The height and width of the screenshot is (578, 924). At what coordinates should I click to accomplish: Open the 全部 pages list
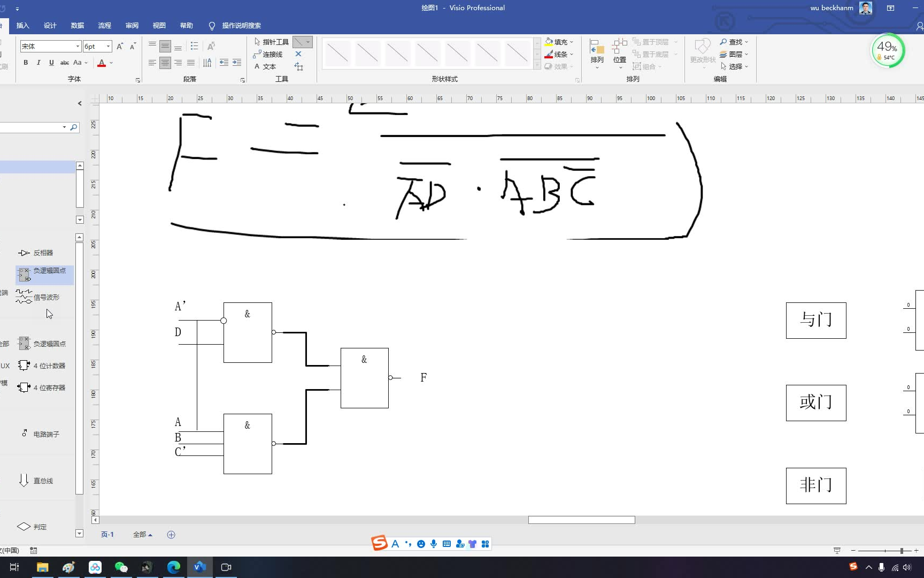[142, 535]
